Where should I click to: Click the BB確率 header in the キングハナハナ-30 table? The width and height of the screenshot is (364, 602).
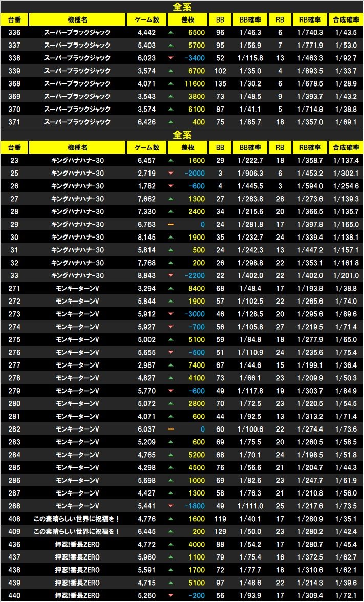[250, 147]
